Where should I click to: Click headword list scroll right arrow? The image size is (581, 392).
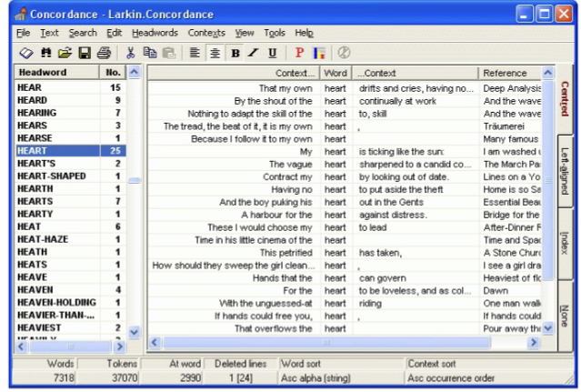[x=120, y=347]
